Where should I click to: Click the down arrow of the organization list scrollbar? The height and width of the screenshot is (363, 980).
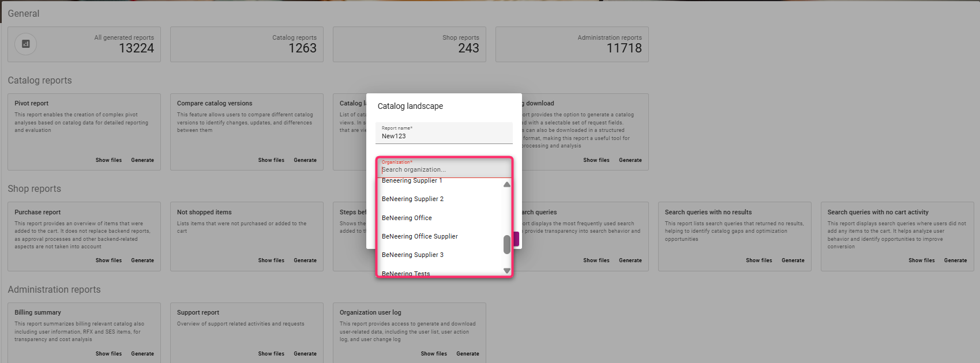(x=507, y=270)
